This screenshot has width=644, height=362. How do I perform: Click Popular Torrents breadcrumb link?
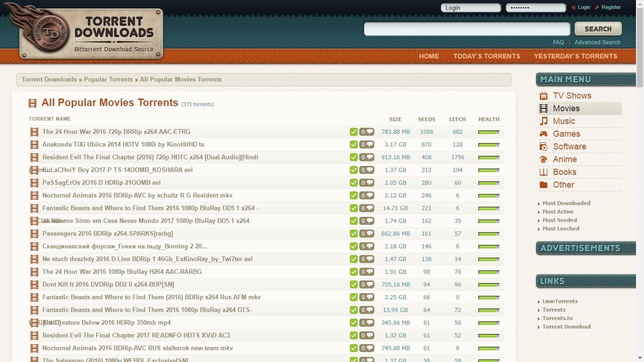pos(108,80)
